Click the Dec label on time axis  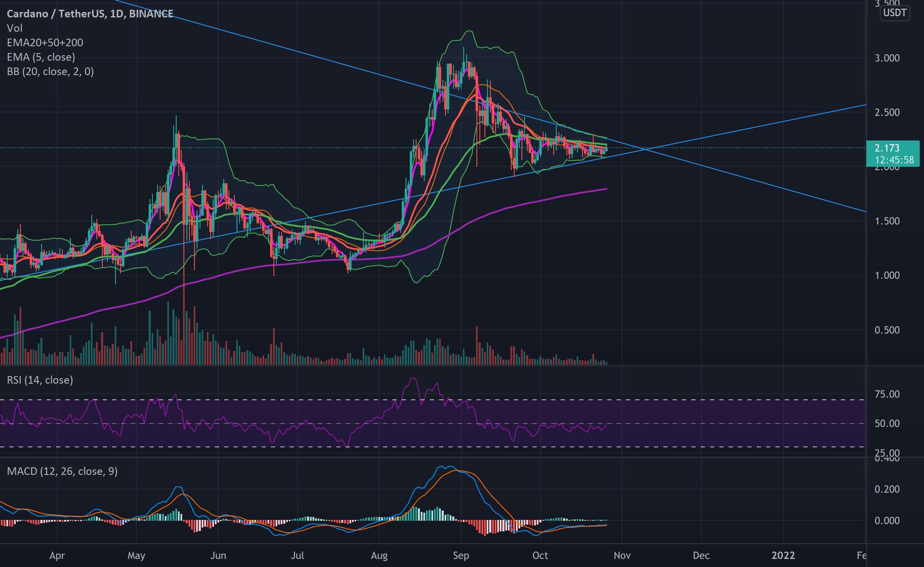pos(701,556)
